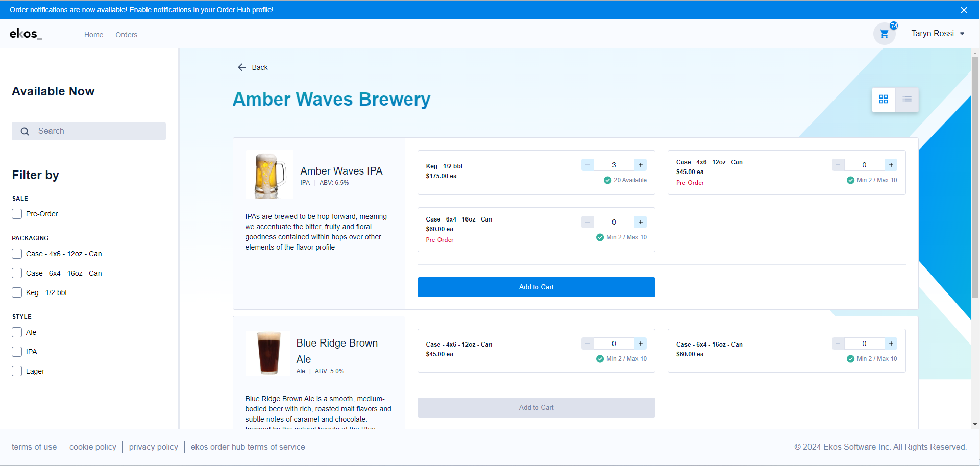Decrease Amber Waves IPA Keg 1/2 bbl quantity

pyautogui.click(x=587, y=165)
